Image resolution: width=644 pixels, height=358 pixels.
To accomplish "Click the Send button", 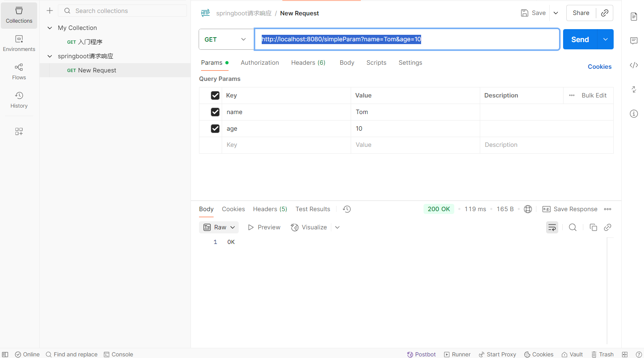I will pos(580,39).
